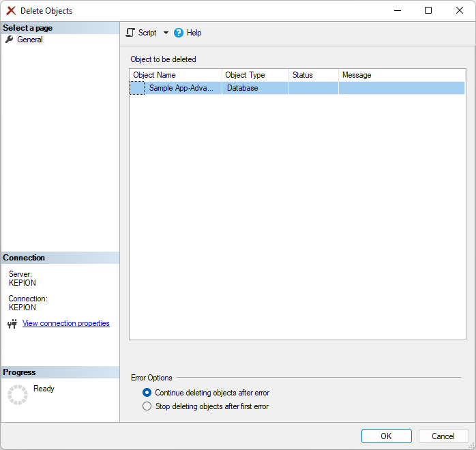
Task: Click the blue Help question mark icon
Action: [179, 33]
